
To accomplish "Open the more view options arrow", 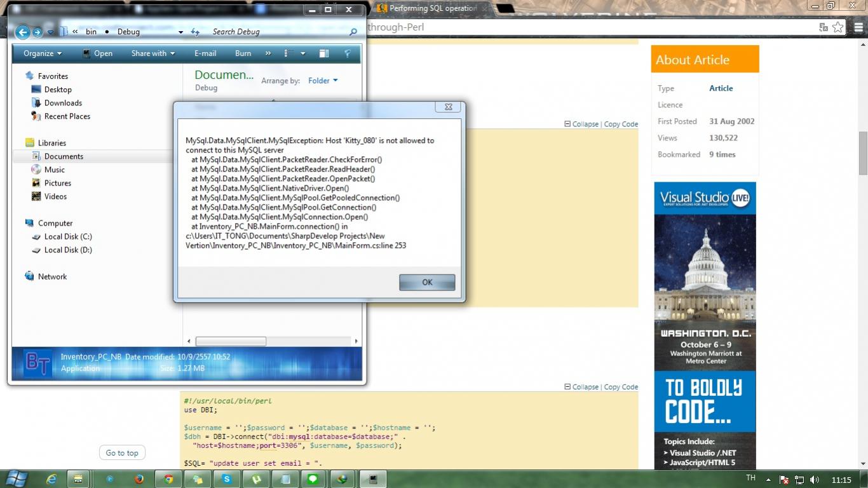I will (302, 53).
